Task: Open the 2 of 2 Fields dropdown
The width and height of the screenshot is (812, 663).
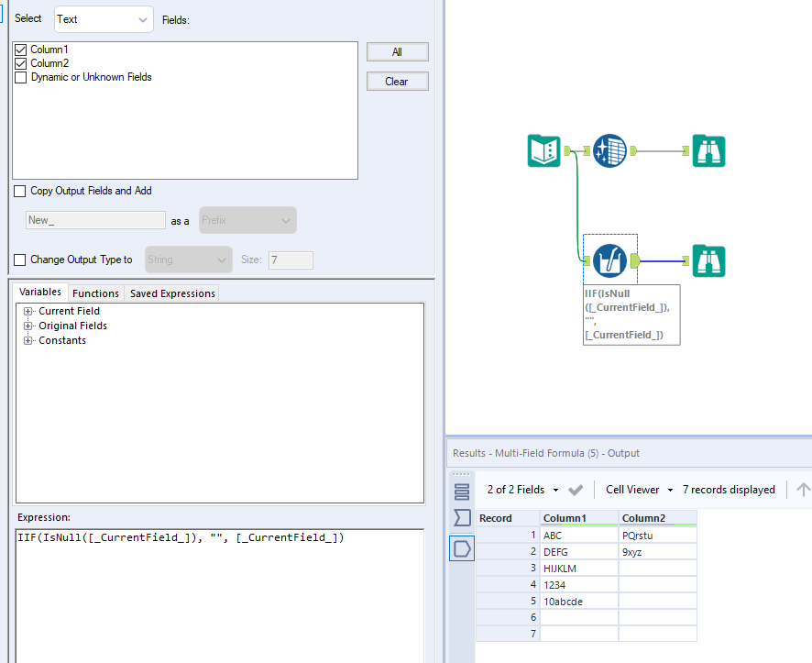Action: pyautogui.click(x=522, y=490)
